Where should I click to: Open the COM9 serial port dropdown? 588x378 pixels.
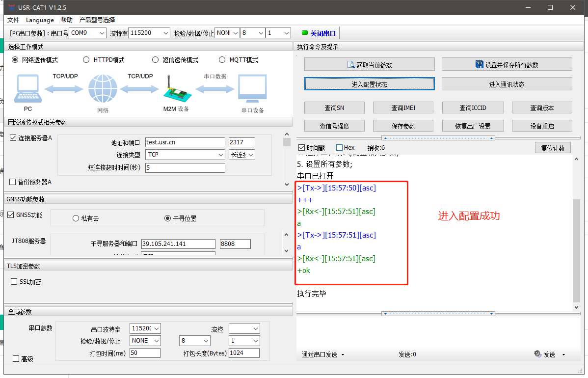point(87,33)
